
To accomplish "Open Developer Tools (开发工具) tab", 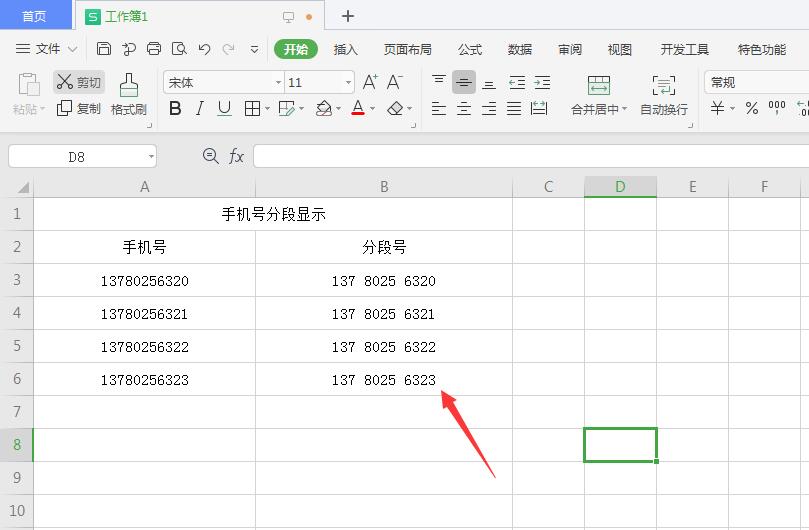I will (x=685, y=50).
